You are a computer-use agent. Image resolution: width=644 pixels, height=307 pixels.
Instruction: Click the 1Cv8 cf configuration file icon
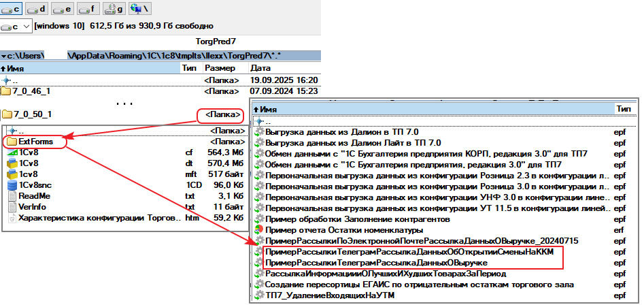[x=12, y=152]
